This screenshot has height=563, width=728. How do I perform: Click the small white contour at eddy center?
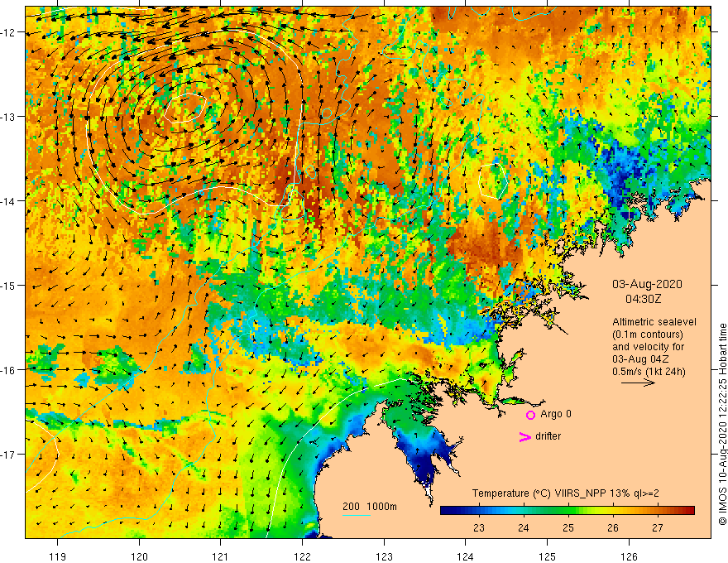point(184,108)
